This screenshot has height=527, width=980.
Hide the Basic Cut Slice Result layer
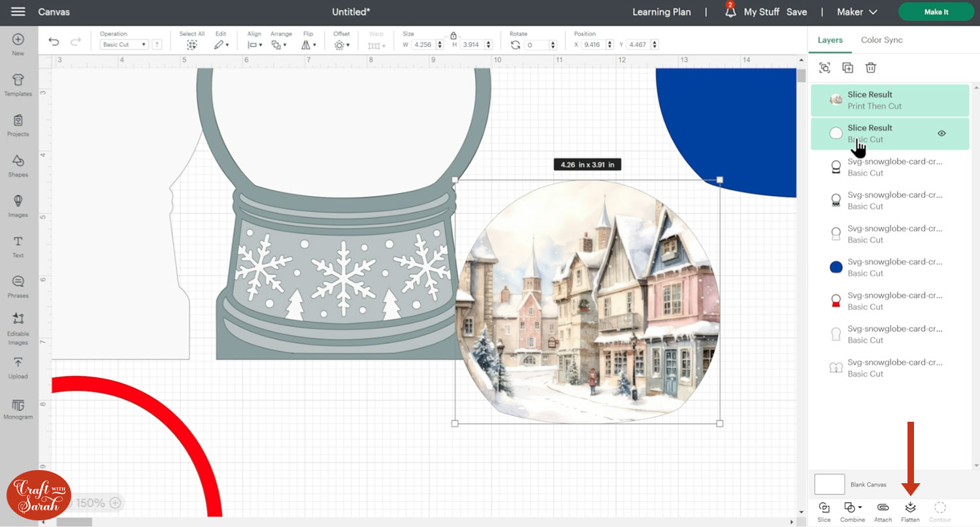pos(941,133)
